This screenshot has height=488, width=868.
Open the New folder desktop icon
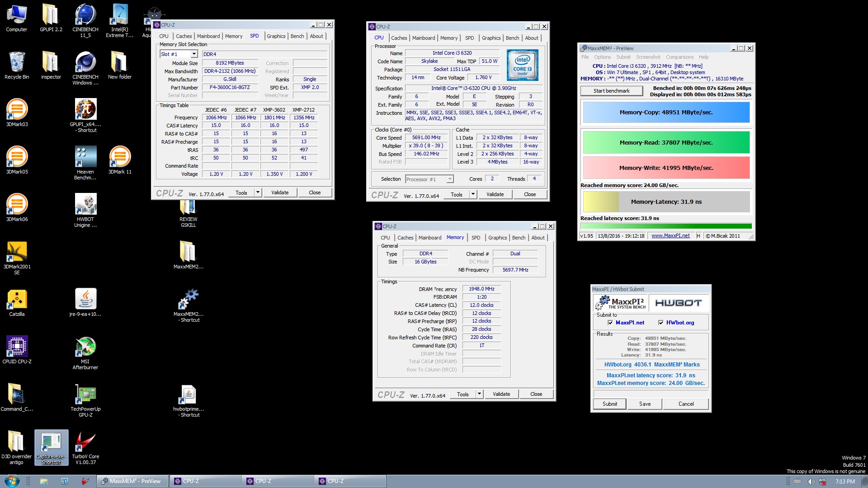(x=120, y=66)
